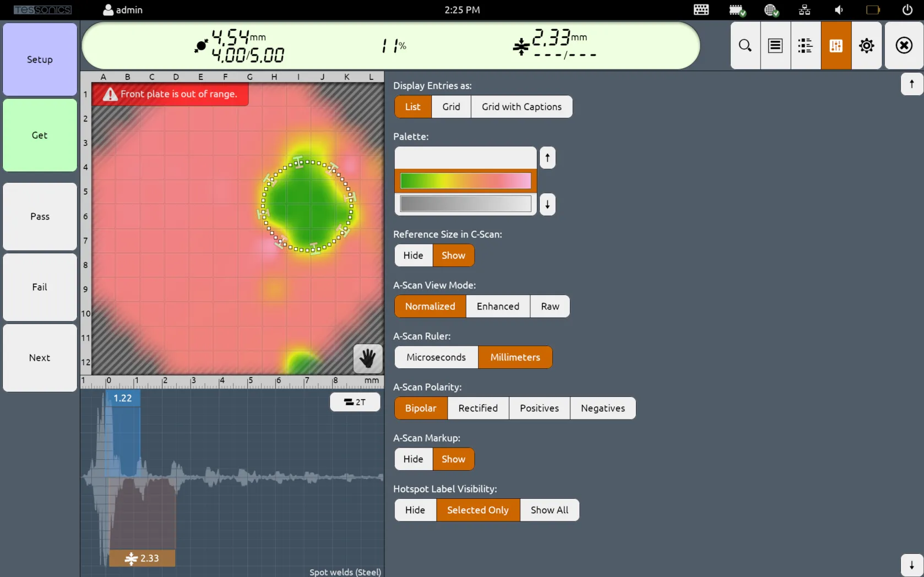The height and width of the screenshot is (577, 924).
Task: Open the on-screen keyboard icon
Action: coord(701,10)
